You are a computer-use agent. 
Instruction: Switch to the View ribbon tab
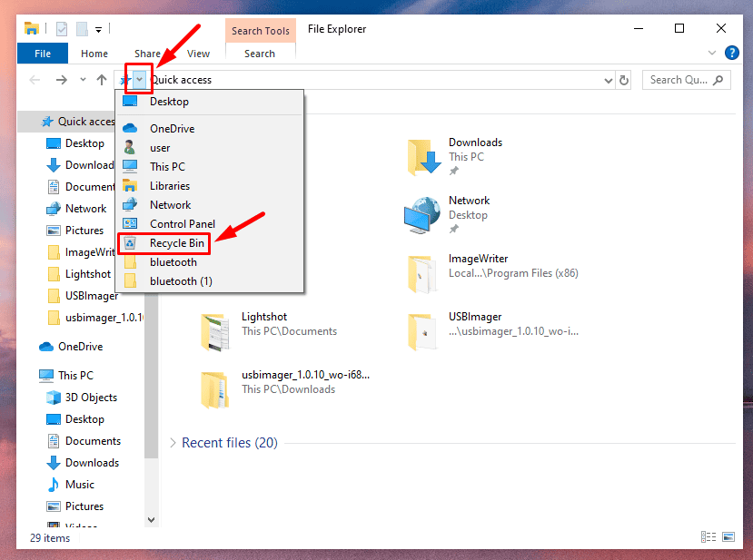198,54
